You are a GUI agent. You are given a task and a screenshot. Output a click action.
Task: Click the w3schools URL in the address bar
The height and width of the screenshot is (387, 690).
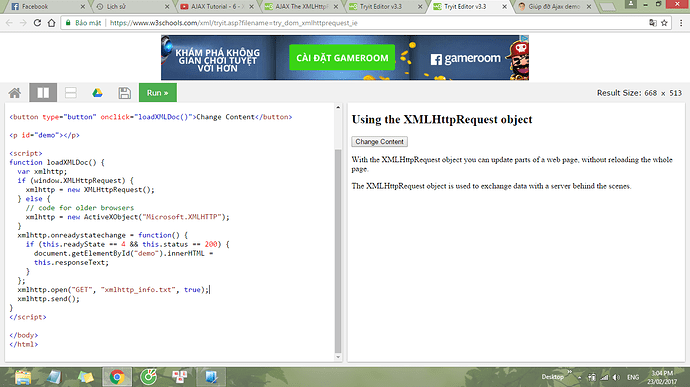pos(234,23)
